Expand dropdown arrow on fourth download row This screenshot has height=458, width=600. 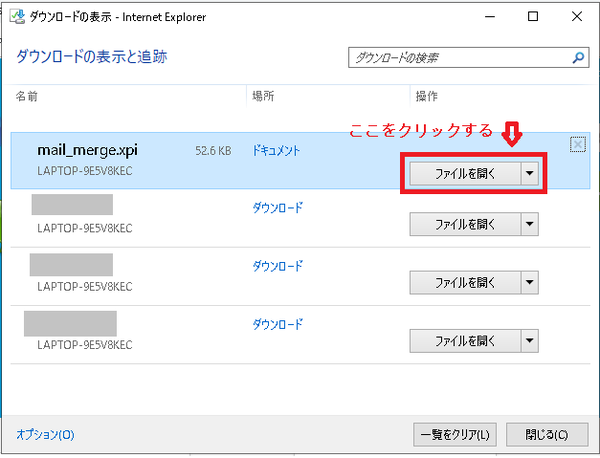click(x=530, y=341)
